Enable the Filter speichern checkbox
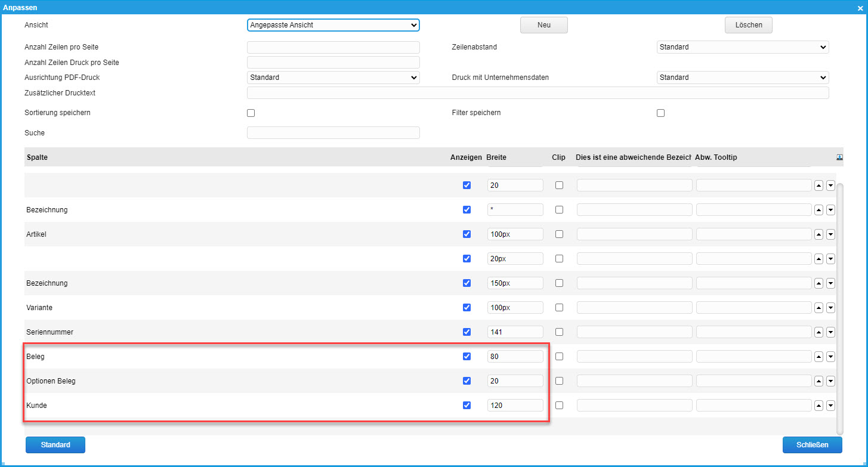 pyautogui.click(x=660, y=113)
